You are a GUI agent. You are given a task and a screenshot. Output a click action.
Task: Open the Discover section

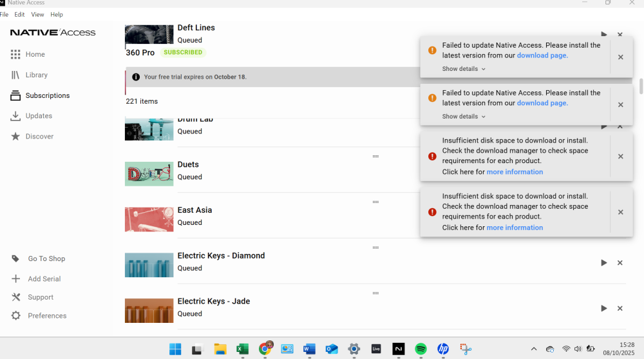click(x=32, y=137)
